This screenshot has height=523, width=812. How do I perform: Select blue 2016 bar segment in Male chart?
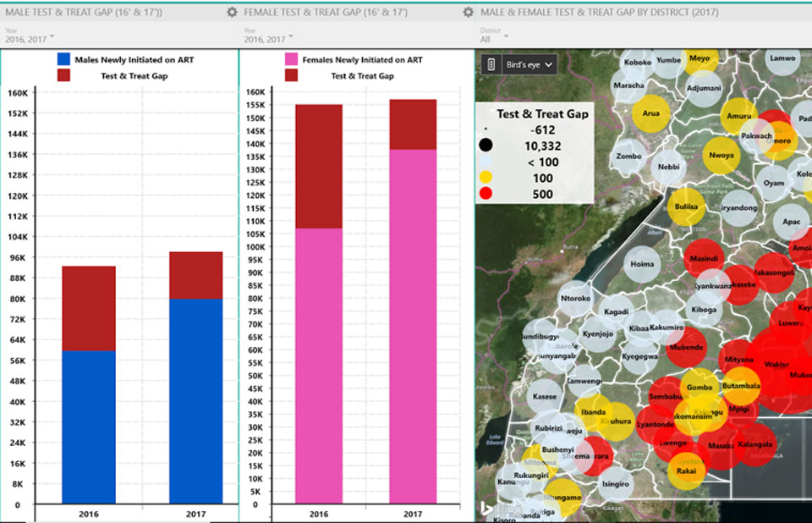click(x=89, y=427)
